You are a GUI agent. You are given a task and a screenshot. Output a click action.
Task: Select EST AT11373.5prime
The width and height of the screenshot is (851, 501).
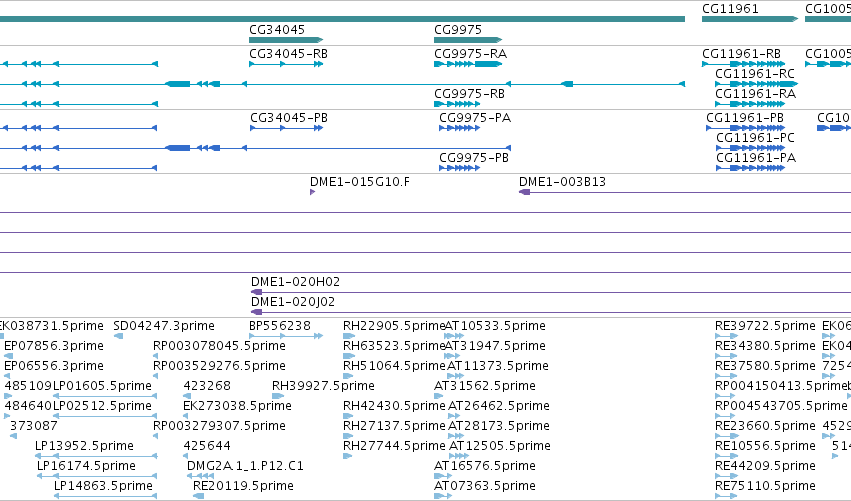pyautogui.click(x=498, y=366)
